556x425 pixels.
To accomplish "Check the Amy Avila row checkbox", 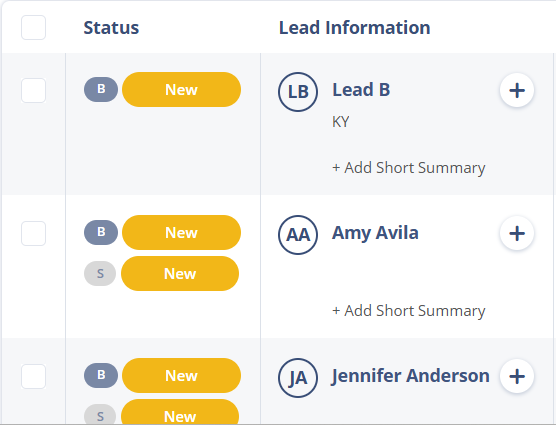I will pos(33,234).
